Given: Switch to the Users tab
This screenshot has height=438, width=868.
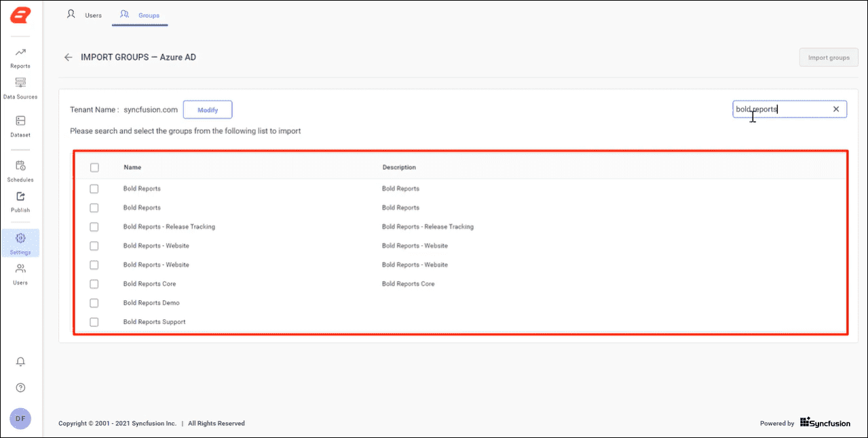Looking at the screenshot, I should click(x=84, y=15).
